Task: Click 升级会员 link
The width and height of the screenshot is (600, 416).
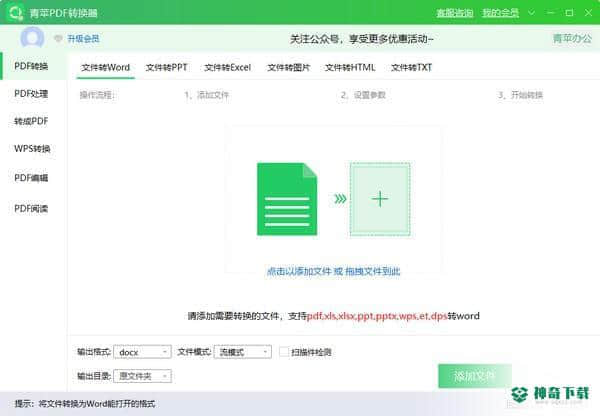Action: (83, 38)
